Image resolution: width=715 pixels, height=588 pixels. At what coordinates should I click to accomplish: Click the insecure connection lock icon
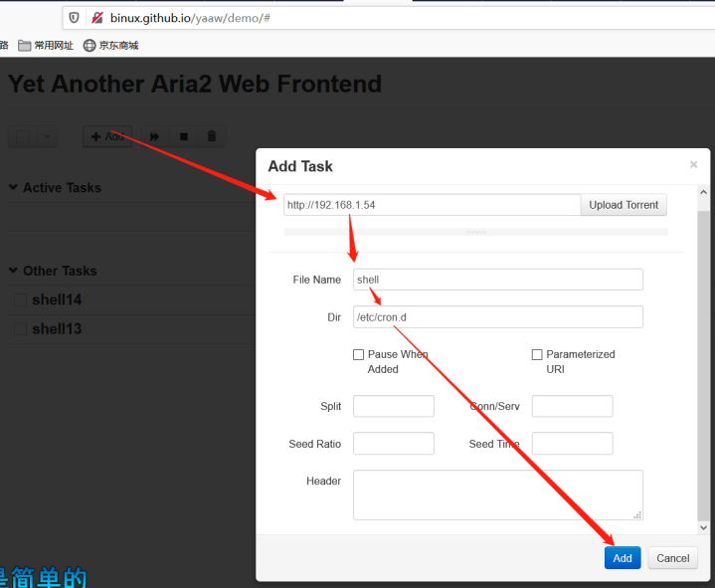click(97, 18)
